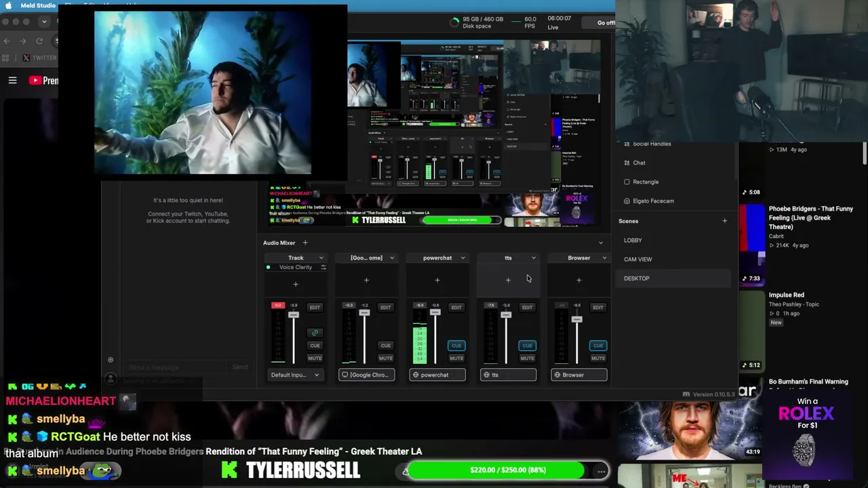Mute the Google Chrome channel
868x488 pixels.
(385, 359)
